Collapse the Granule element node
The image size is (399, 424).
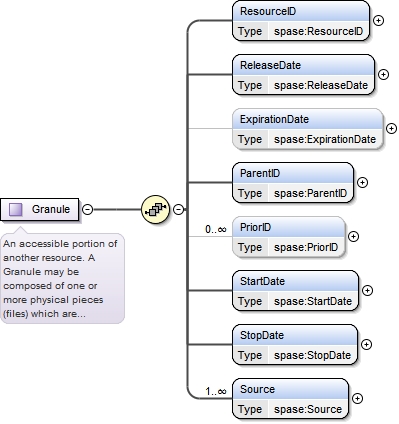pos(87,209)
